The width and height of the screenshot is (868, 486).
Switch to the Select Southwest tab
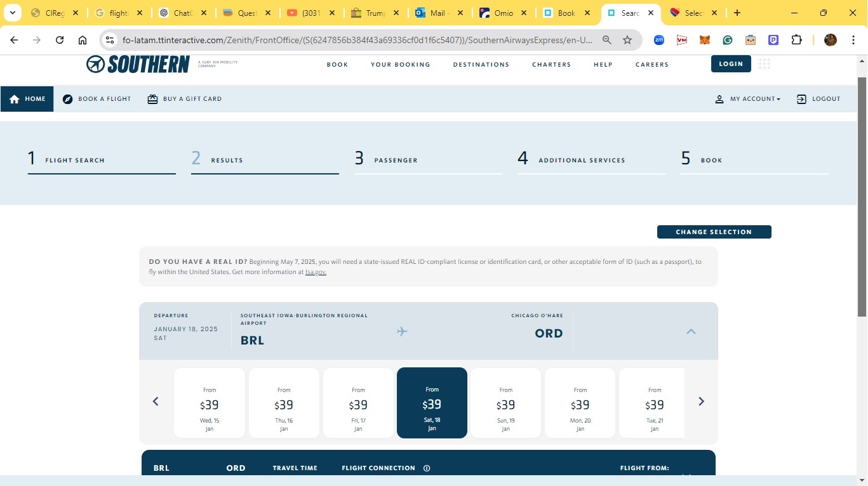[x=693, y=13]
